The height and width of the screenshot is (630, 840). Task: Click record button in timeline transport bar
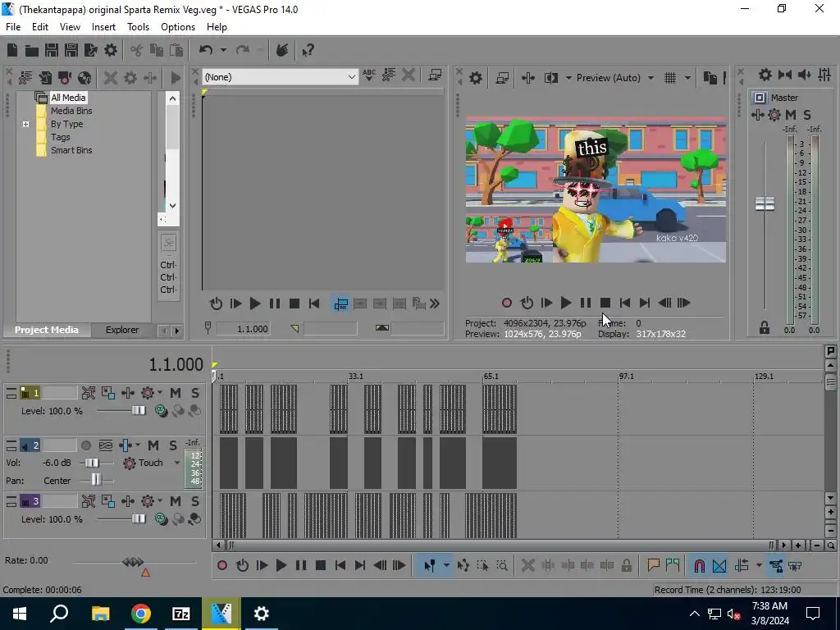pyautogui.click(x=222, y=566)
